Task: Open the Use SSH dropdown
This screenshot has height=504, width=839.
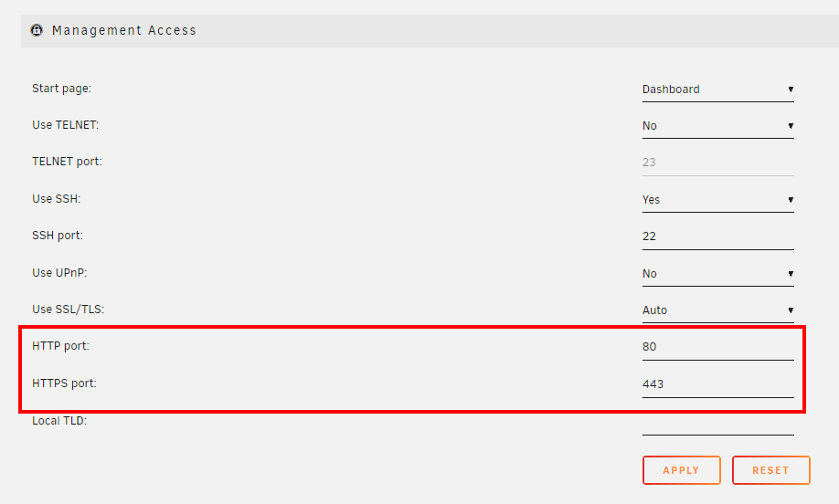Action: (x=718, y=199)
